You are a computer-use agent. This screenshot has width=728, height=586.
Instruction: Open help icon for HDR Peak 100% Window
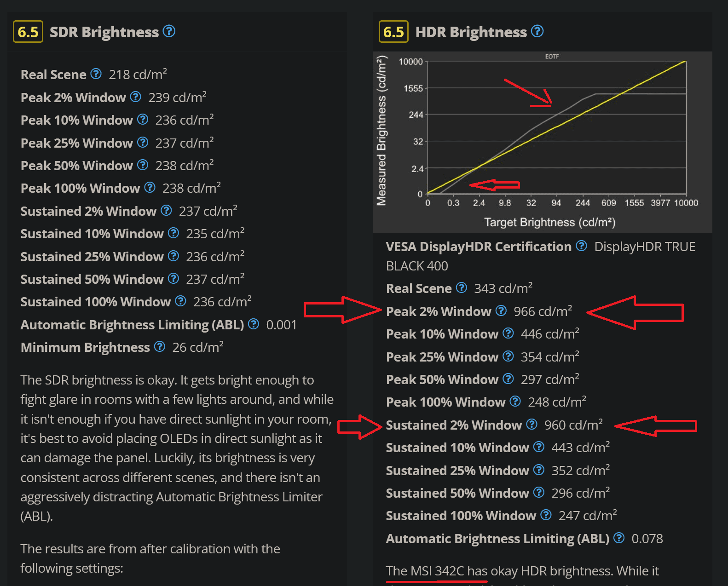click(515, 401)
